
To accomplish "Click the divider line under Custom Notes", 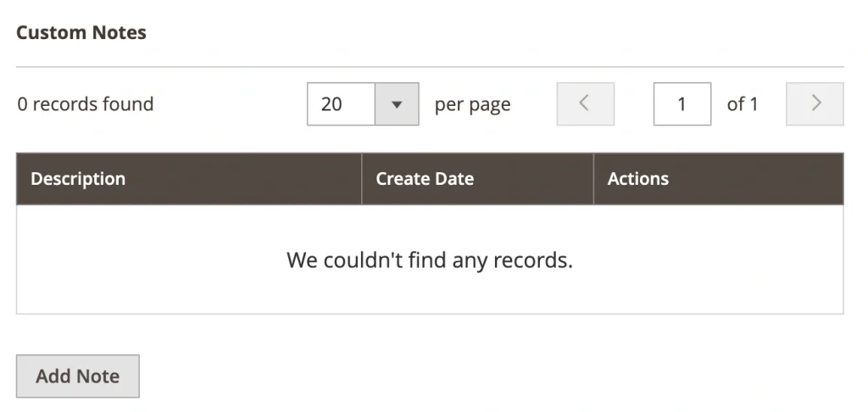I will tap(430, 67).
